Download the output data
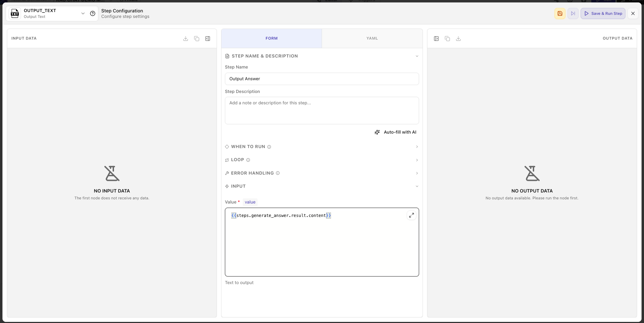 [x=458, y=39]
